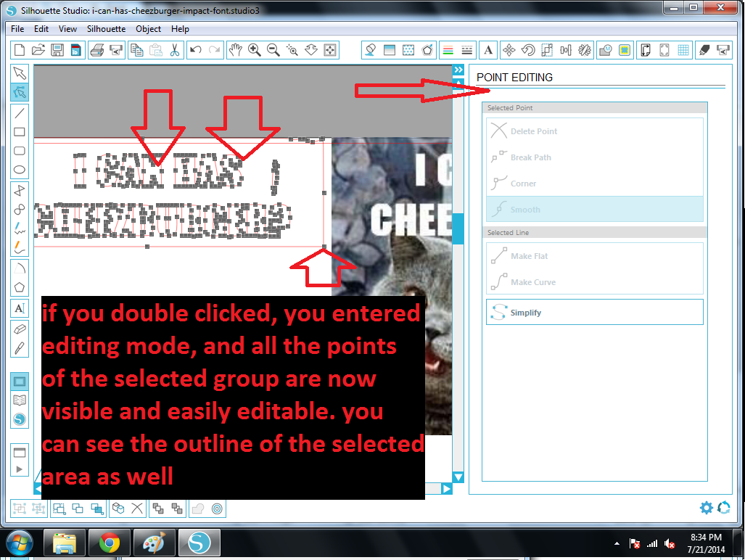Select the Pan hand tool

[235, 50]
